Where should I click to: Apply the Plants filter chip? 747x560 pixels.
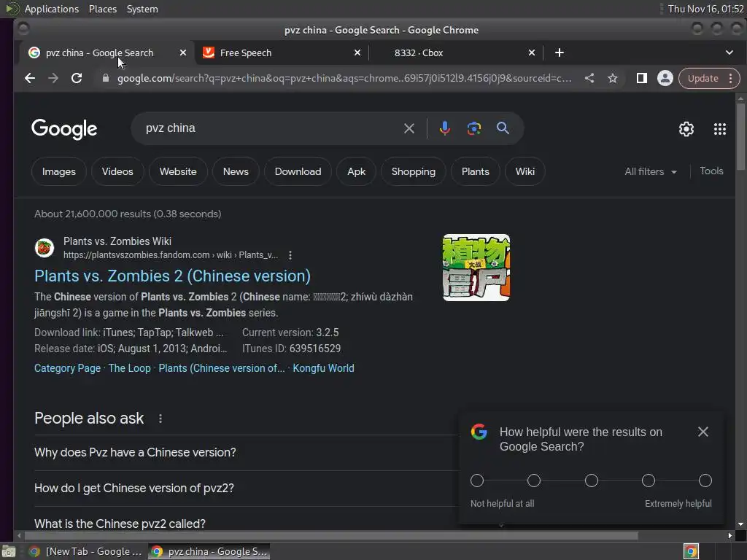476,171
